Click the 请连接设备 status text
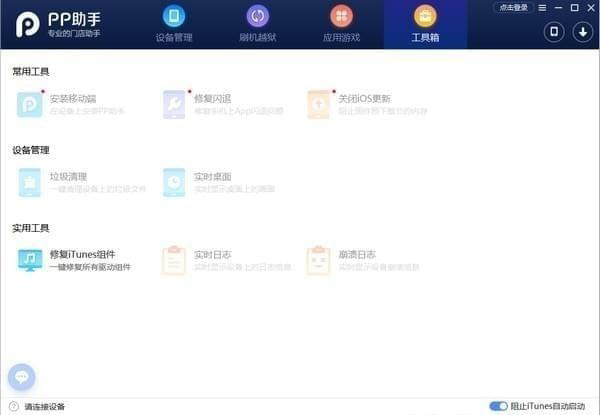 pyautogui.click(x=44, y=406)
